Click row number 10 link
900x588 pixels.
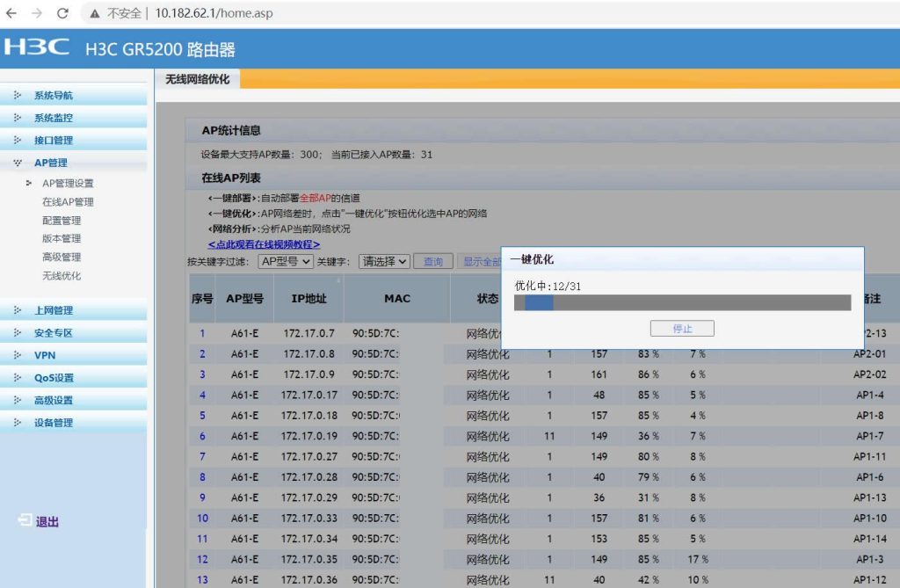pos(203,518)
